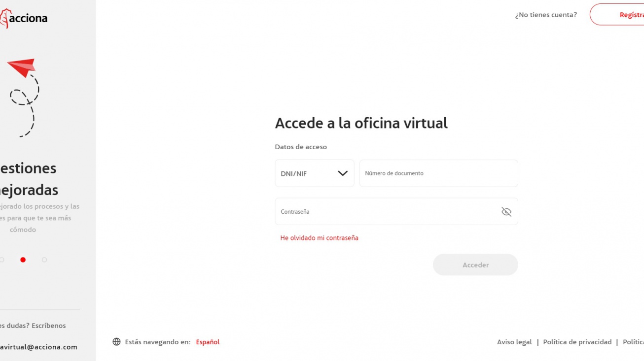Select the active red carousel dot
This screenshot has width=644, height=361.
(23, 260)
